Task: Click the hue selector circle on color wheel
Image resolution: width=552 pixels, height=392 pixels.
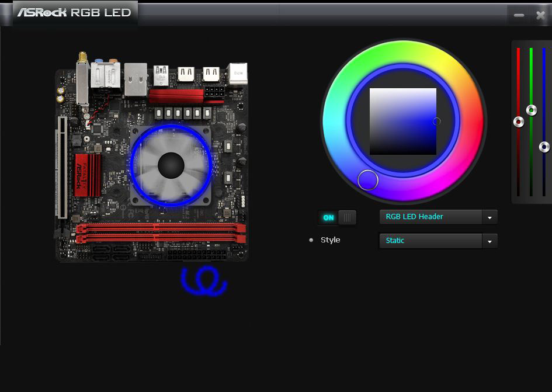Action: click(368, 180)
